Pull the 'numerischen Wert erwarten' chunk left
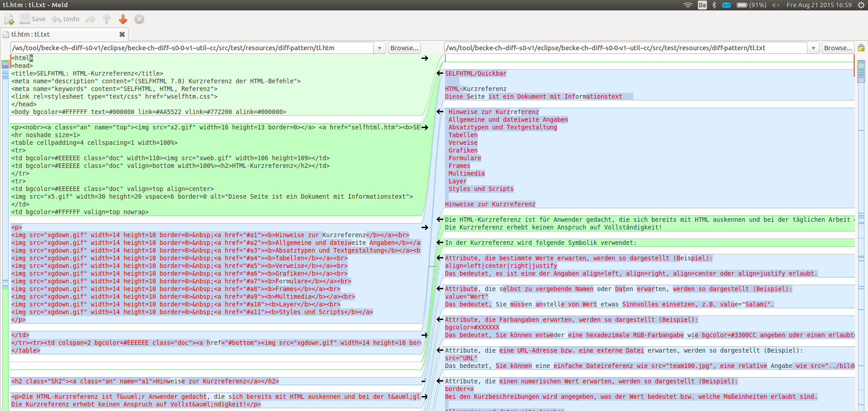Screen dimensions: 868x411 click(x=440, y=381)
